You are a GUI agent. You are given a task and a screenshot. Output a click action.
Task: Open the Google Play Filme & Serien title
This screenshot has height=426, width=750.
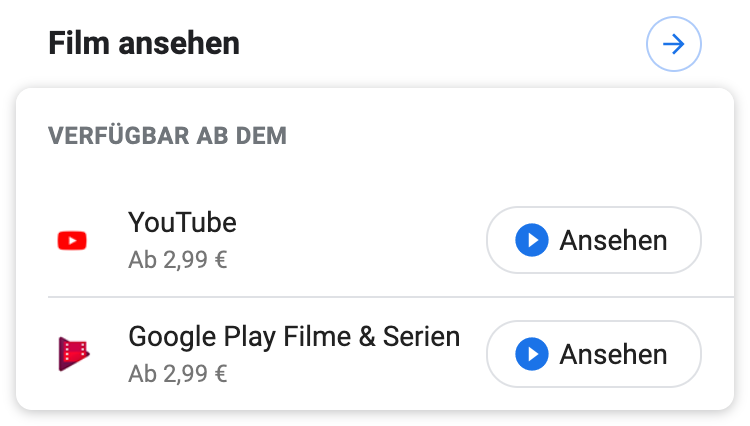[294, 336]
